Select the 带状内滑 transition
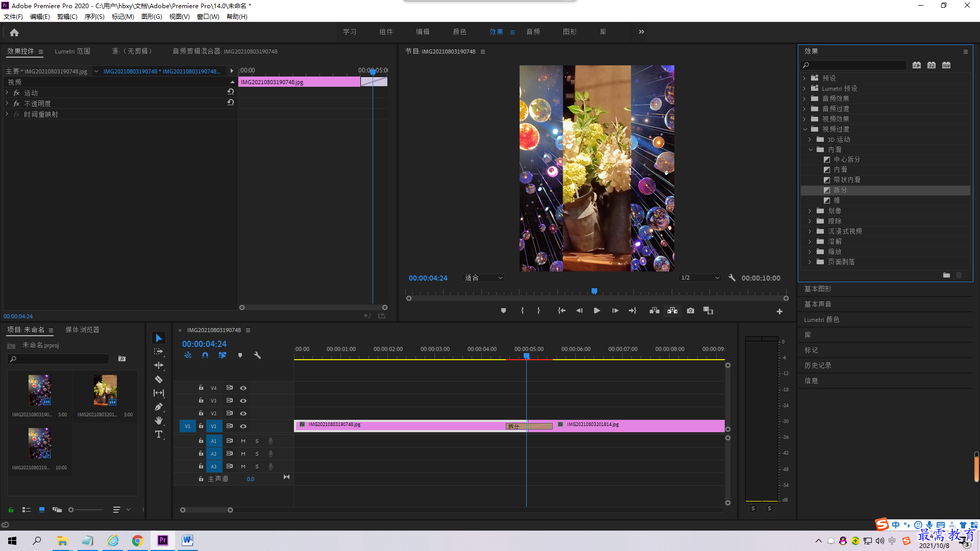980x551 pixels. coord(847,180)
